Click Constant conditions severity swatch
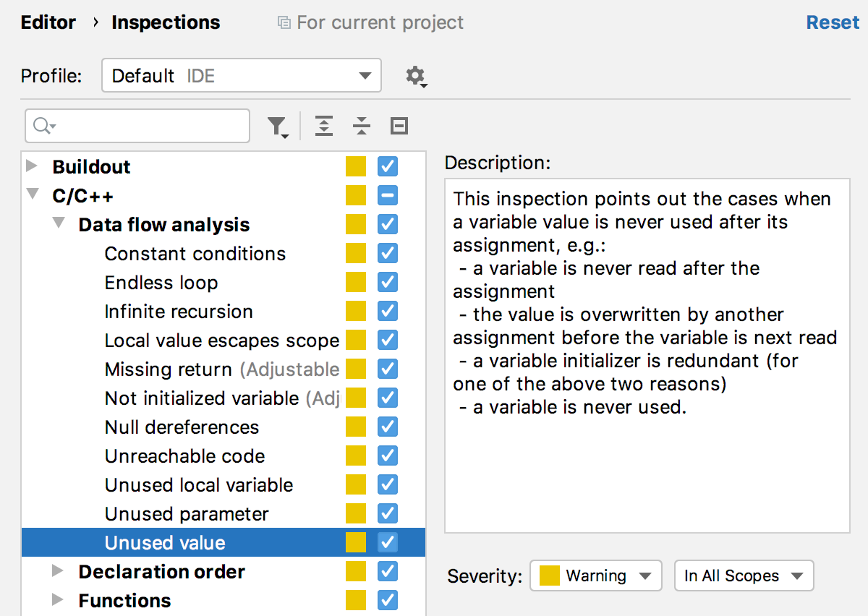This screenshot has height=616, width=868. 356,254
